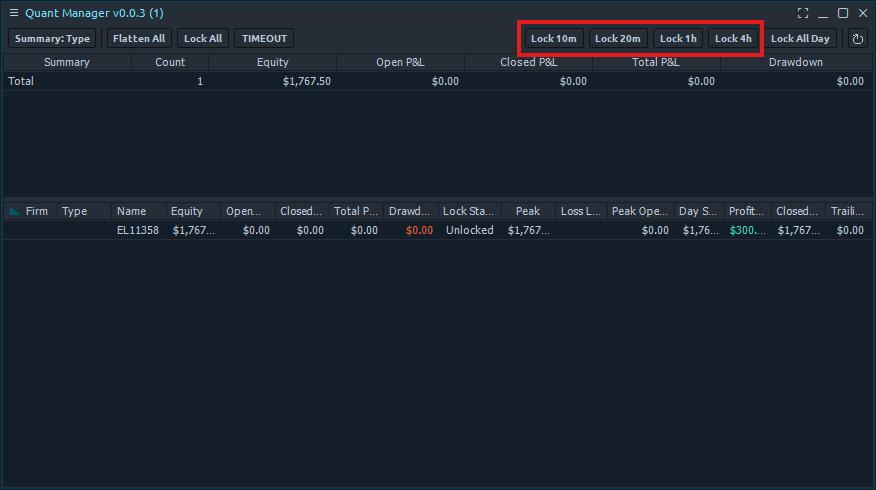The width and height of the screenshot is (876, 490).
Task: Close the Quant Manager window
Action: click(862, 13)
